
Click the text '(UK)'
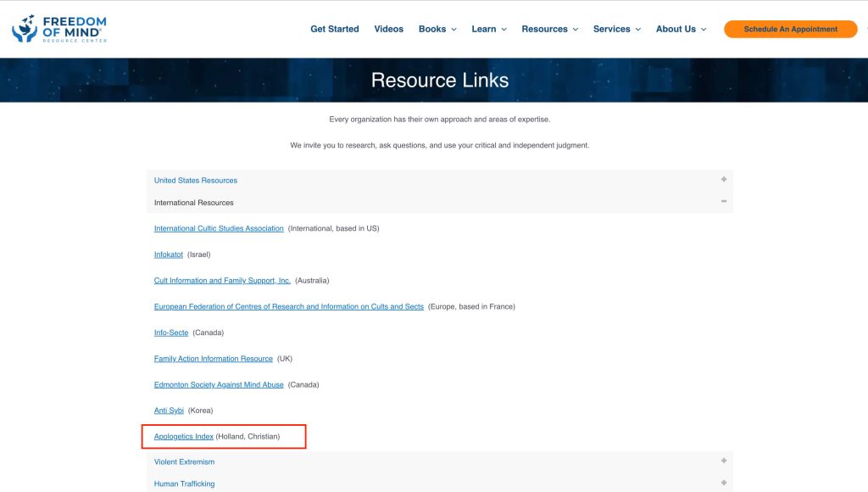click(x=285, y=359)
